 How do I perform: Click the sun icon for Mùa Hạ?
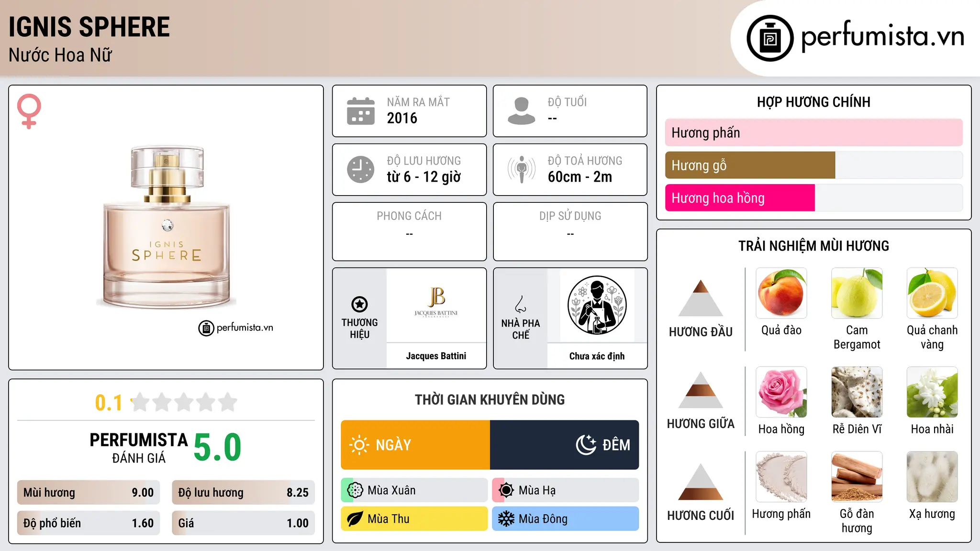click(x=506, y=490)
